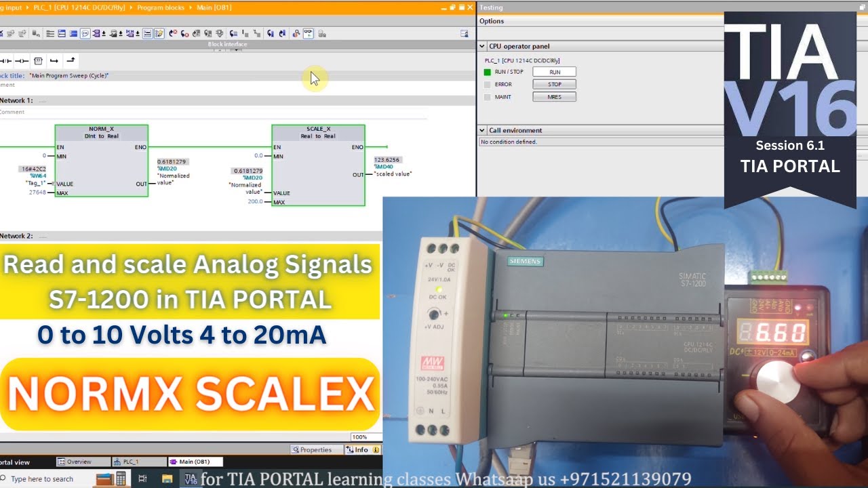Open dropdown arrow beside absolute/symbolic operands icon
Viewport: 868px width, 488px height.
click(104, 33)
